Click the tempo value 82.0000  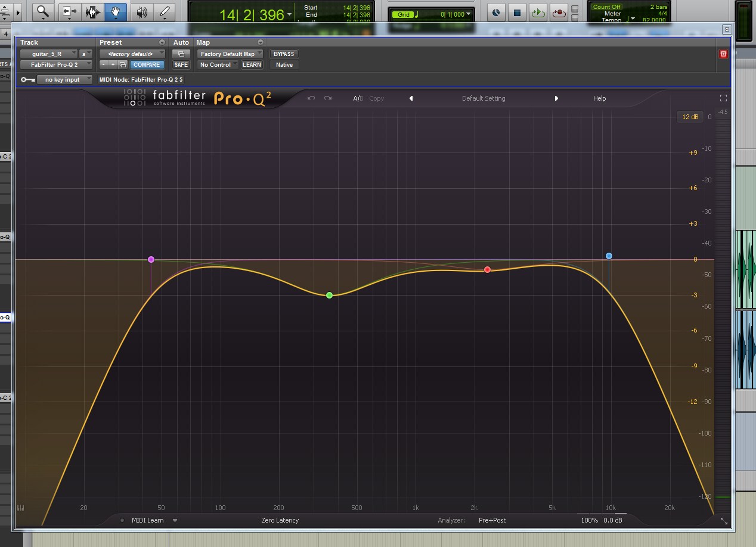(653, 20)
